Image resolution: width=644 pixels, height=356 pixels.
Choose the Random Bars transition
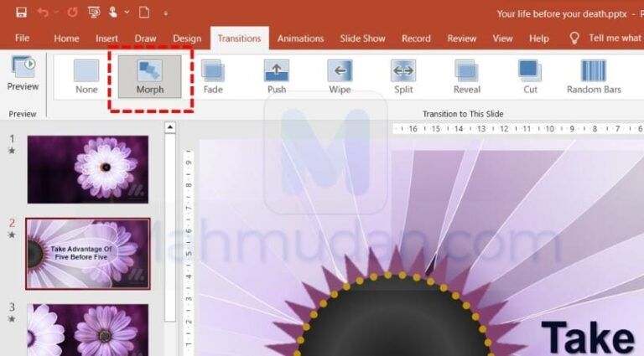[x=594, y=75]
